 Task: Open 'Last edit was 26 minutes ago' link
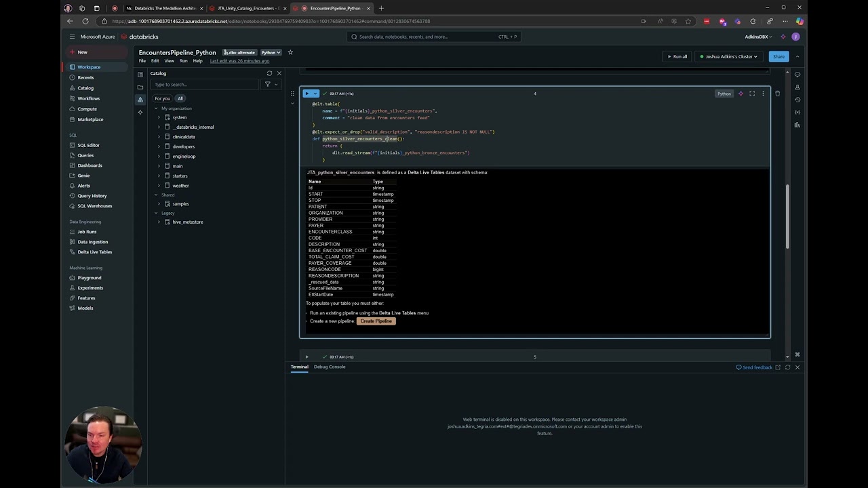[239, 61]
